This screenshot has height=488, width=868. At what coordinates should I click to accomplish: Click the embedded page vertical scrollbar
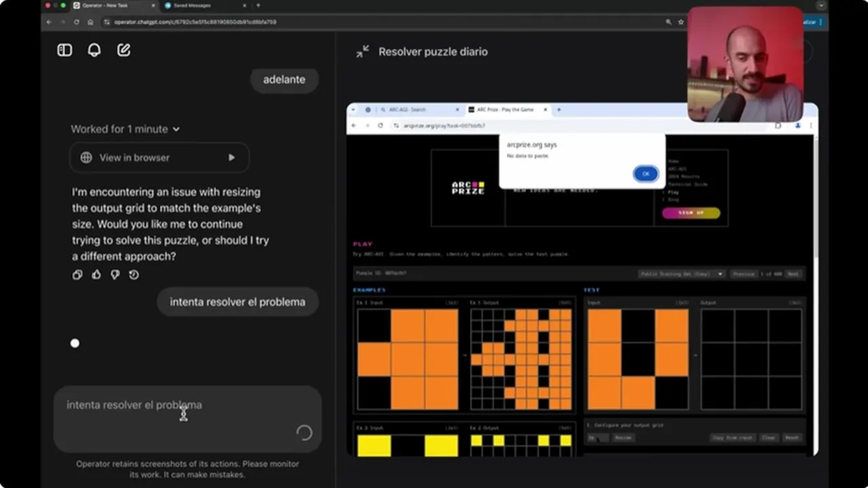(x=815, y=197)
